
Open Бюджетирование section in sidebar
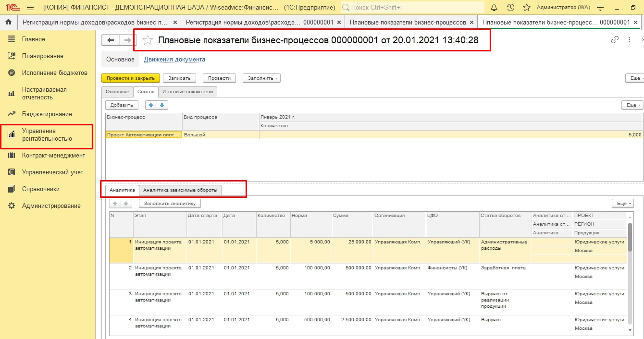click(x=47, y=114)
